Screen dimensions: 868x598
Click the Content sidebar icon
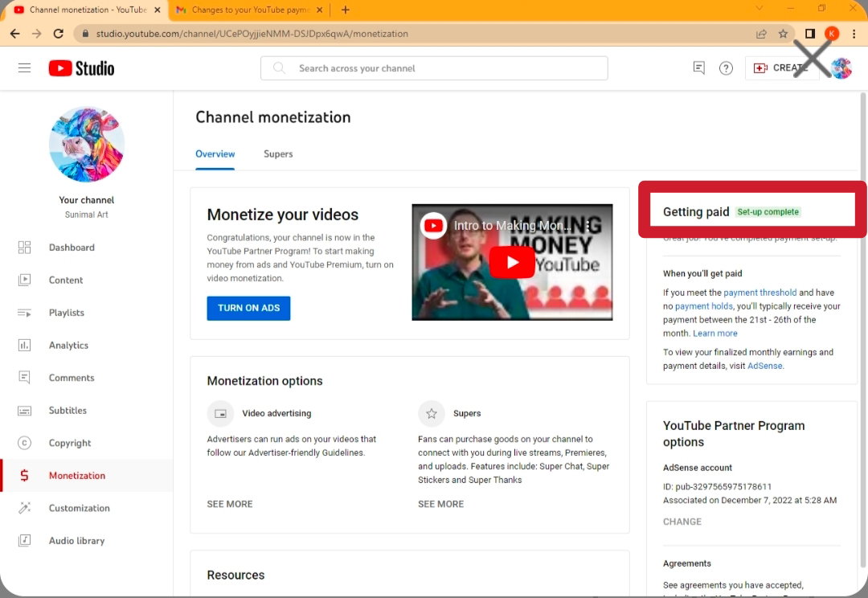[x=24, y=281]
